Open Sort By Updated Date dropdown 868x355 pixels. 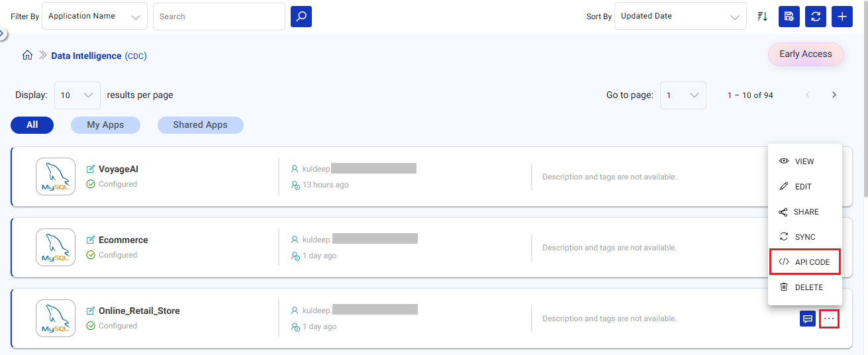(679, 17)
